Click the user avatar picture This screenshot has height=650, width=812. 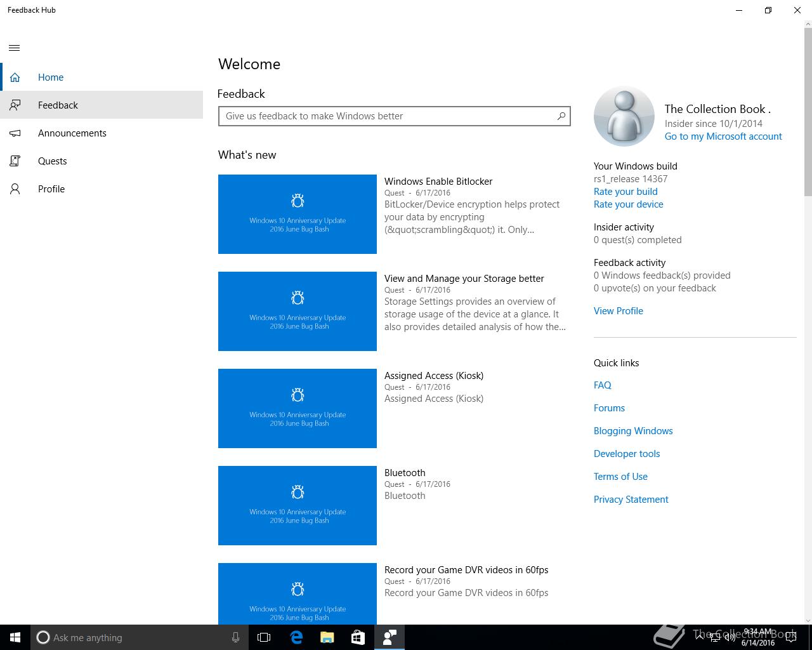(x=624, y=117)
